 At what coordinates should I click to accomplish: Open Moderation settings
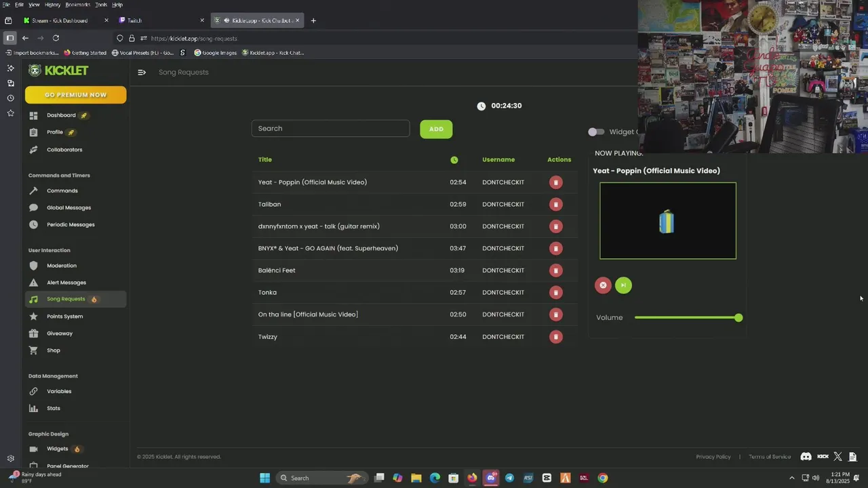click(75, 266)
